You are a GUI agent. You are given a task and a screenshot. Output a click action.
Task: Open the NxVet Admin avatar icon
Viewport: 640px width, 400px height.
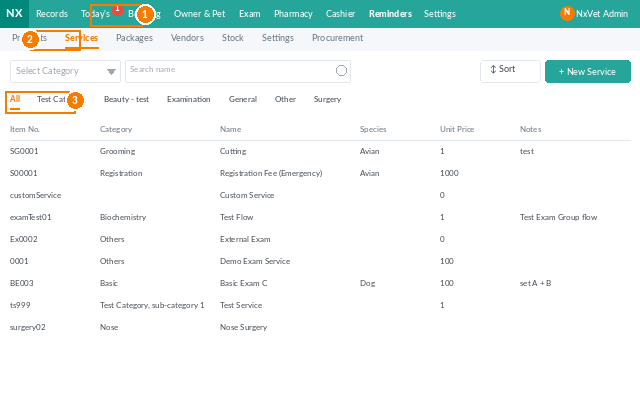(567, 13)
